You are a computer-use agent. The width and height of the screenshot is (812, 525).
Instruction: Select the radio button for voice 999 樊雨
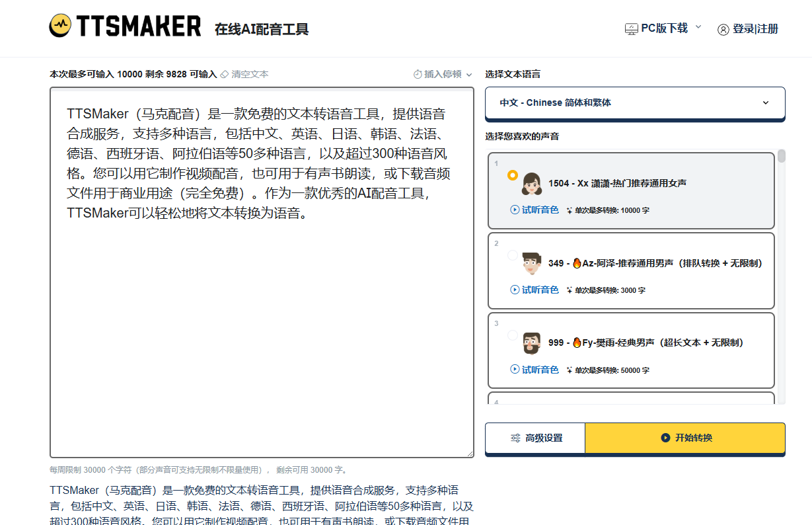click(x=513, y=335)
